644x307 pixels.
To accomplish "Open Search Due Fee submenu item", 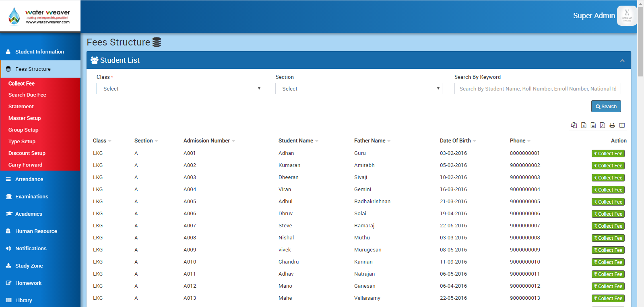I will point(27,95).
